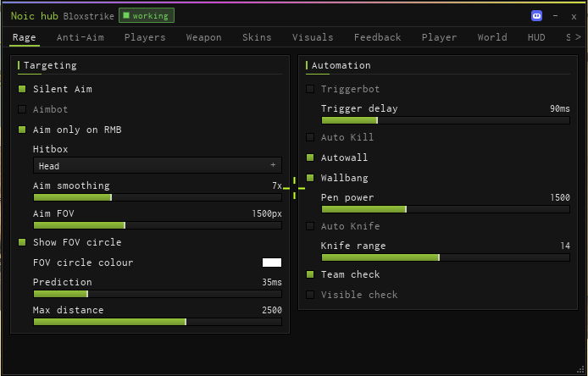This screenshot has height=376, width=588.
Task: Click the Pen power slider
Action: click(446, 209)
